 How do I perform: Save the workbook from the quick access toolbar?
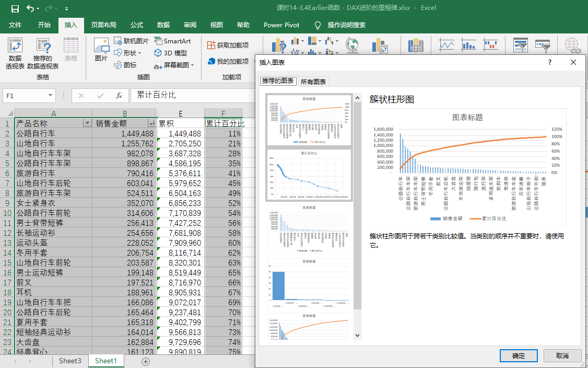coord(15,8)
